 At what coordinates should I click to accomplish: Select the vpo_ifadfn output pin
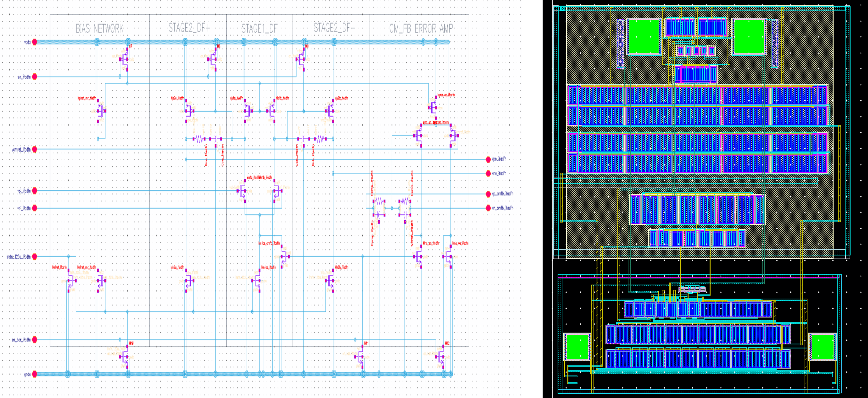pos(488,159)
